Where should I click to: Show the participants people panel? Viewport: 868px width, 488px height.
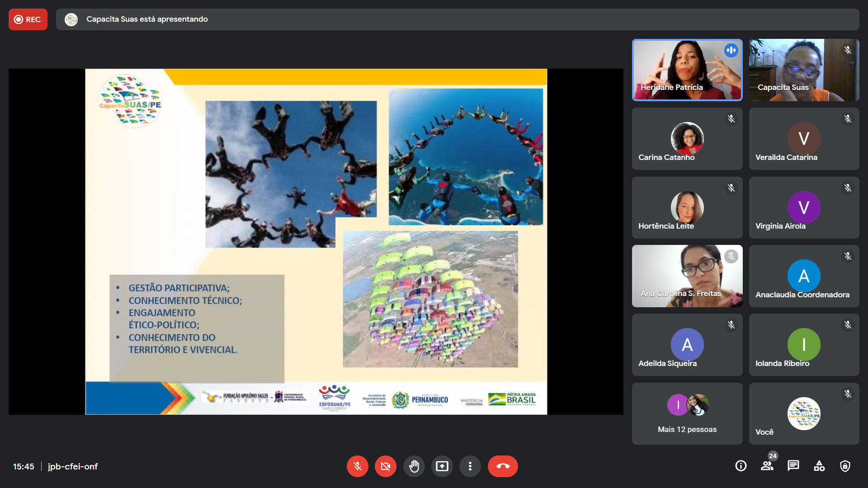point(767,466)
